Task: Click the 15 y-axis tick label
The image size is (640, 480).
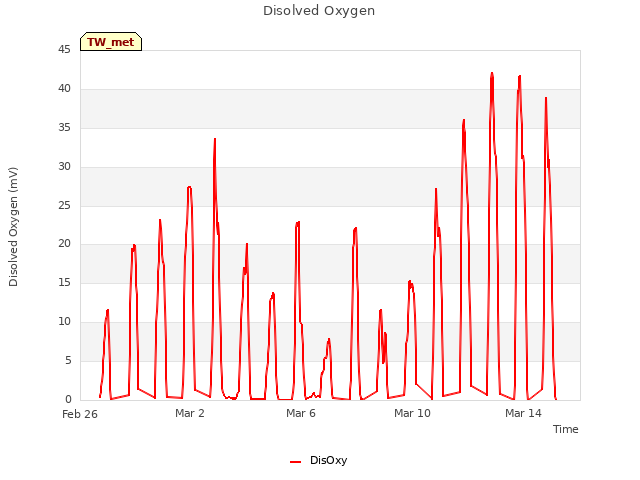Action: tap(64, 282)
